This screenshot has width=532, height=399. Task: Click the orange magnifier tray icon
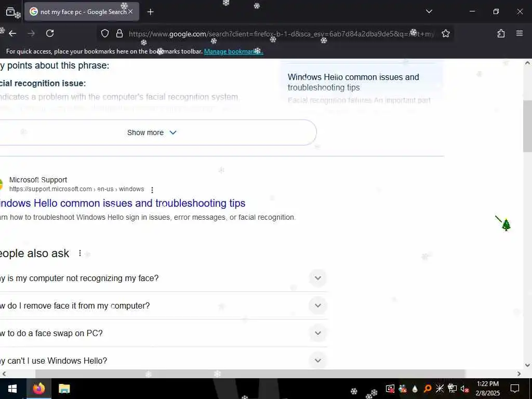(x=428, y=389)
